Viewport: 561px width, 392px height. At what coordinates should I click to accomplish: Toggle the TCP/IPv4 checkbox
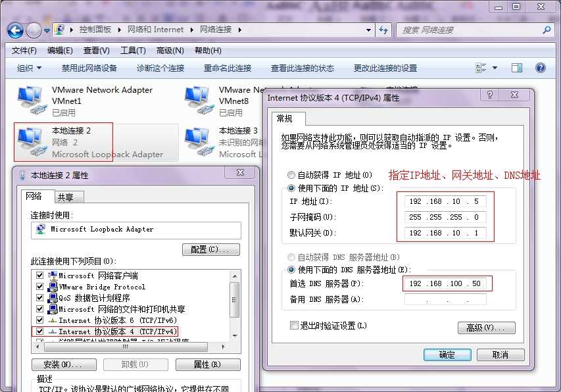pyautogui.click(x=39, y=331)
